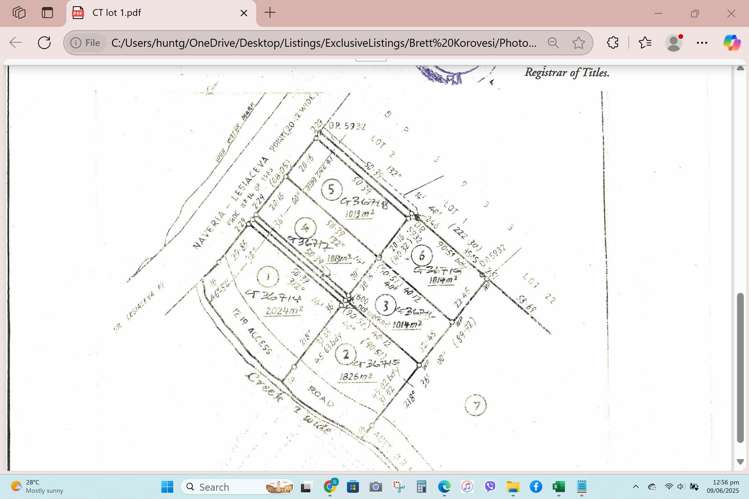The width and height of the screenshot is (749, 499).
Task: Close the CT lot 1.pdf tab
Action: coord(244,13)
